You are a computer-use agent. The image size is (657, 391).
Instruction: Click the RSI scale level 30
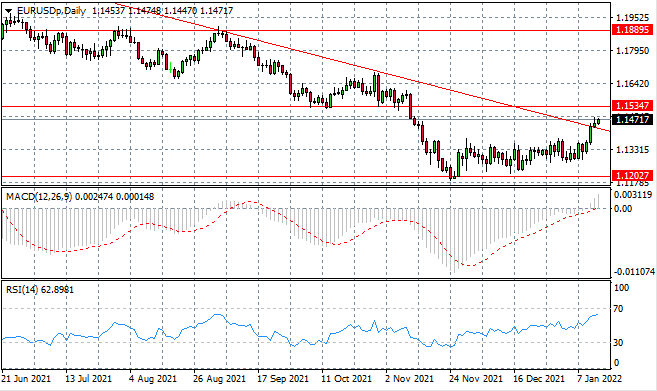[x=618, y=343]
